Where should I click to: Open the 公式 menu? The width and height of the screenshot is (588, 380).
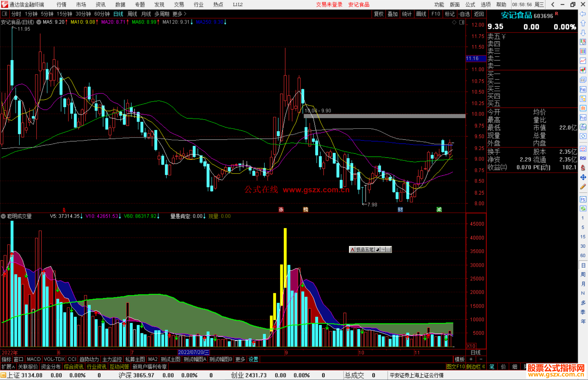(x=470, y=4)
